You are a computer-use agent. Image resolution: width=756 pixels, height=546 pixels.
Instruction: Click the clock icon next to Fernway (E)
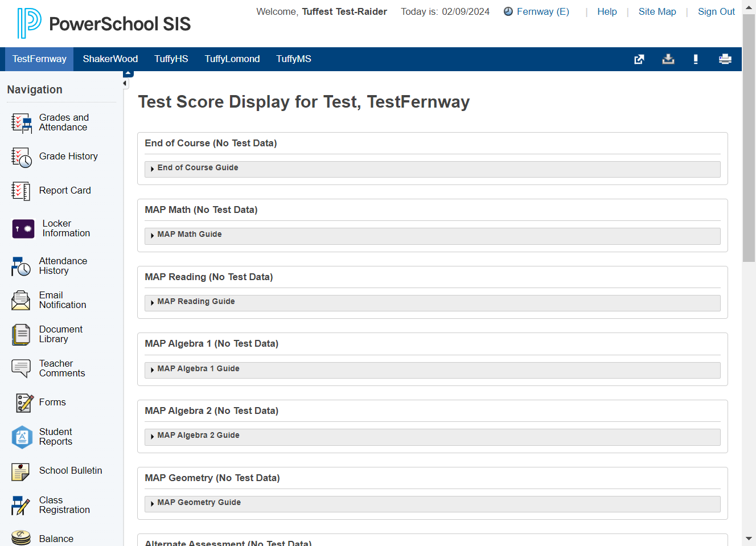pyautogui.click(x=508, y=11)
